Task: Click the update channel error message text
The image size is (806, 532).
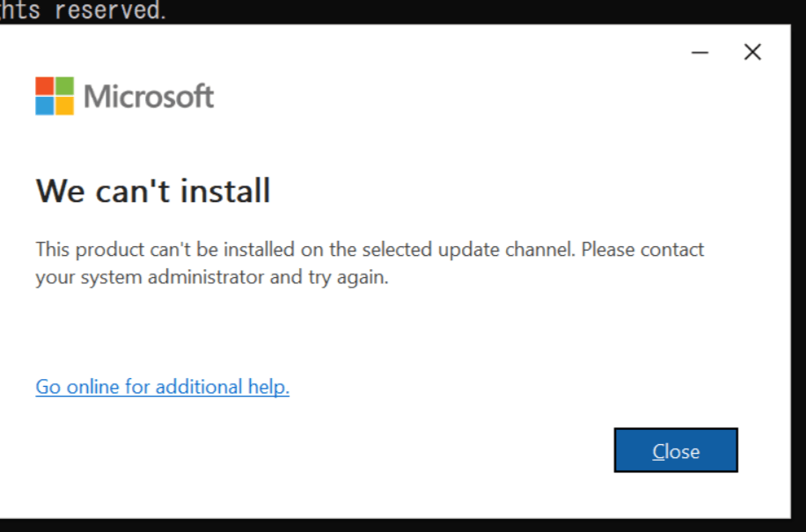Action: click(x=370, y=262)
